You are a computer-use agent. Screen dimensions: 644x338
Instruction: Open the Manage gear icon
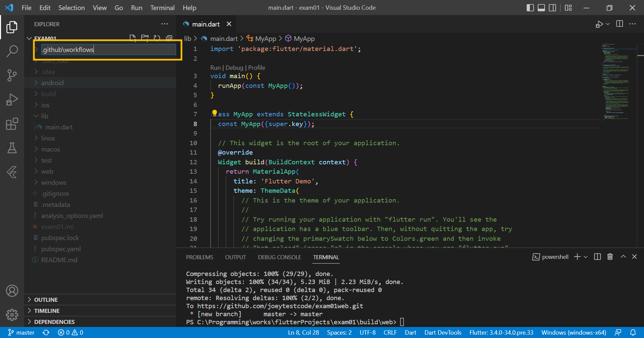[x=12, y=315]
